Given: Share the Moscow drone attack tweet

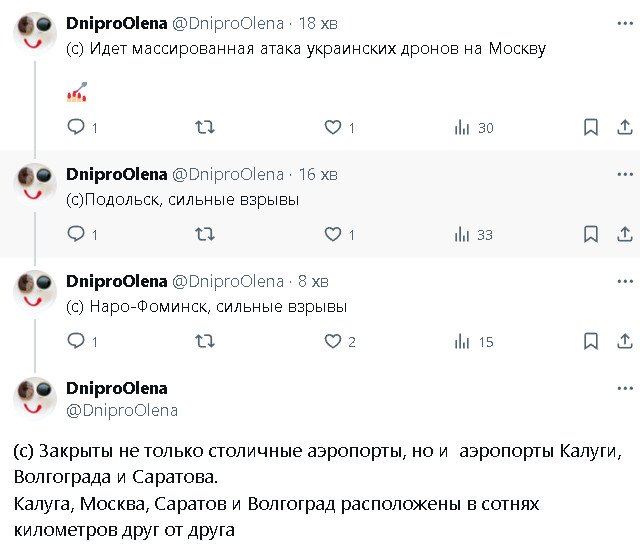Looking at the screenshot, I should (x=625, y=127).
